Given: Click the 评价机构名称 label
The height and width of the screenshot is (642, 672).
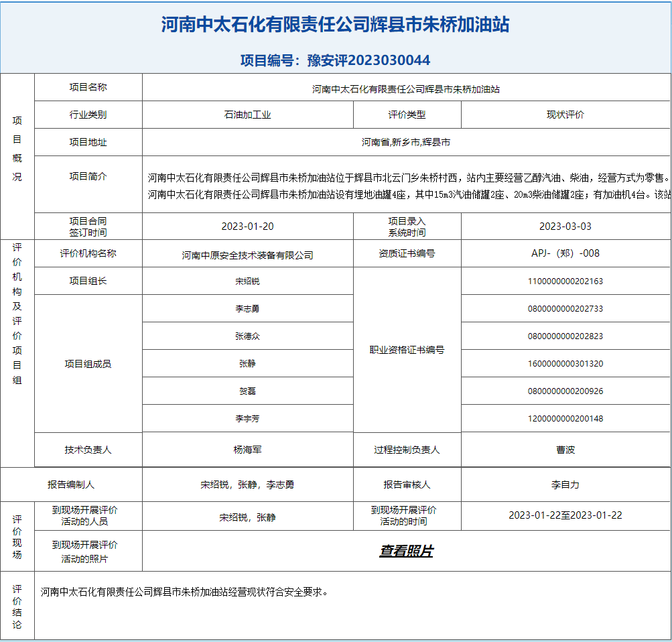Looking at the screenshot, I should point(88,253).
